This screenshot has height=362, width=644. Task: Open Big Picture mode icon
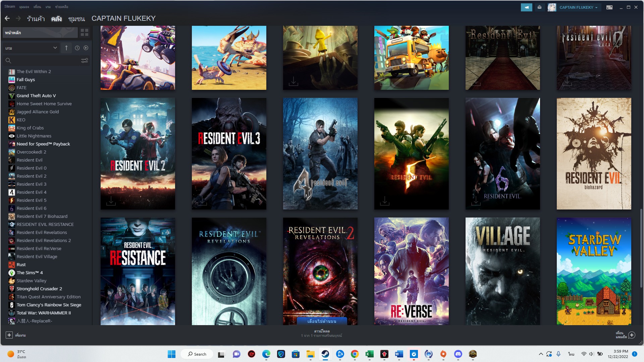(609, 7)
